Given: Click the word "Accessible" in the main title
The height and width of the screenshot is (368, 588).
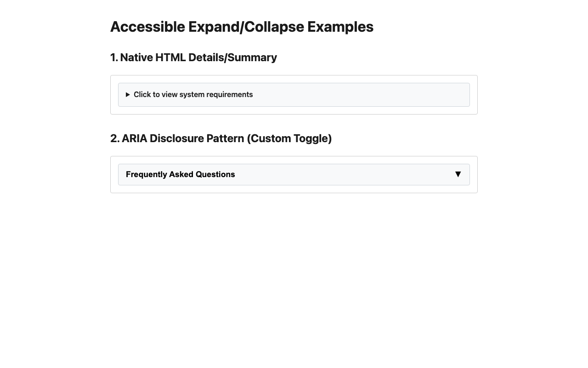Looking at the screenshot, I should [147, 27].
